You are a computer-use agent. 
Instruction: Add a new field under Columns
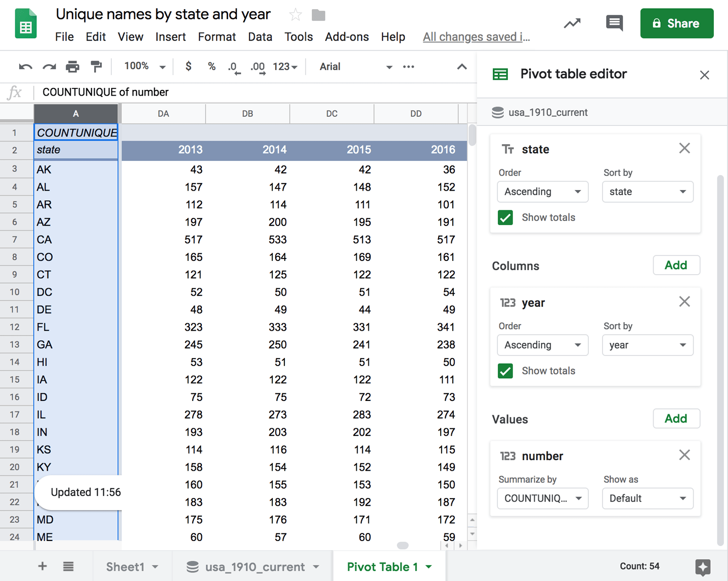676,265
